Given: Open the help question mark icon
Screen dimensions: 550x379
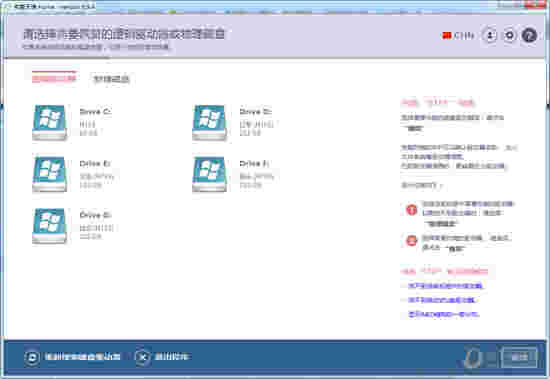Looking at the screenshot, I should 529,35.
